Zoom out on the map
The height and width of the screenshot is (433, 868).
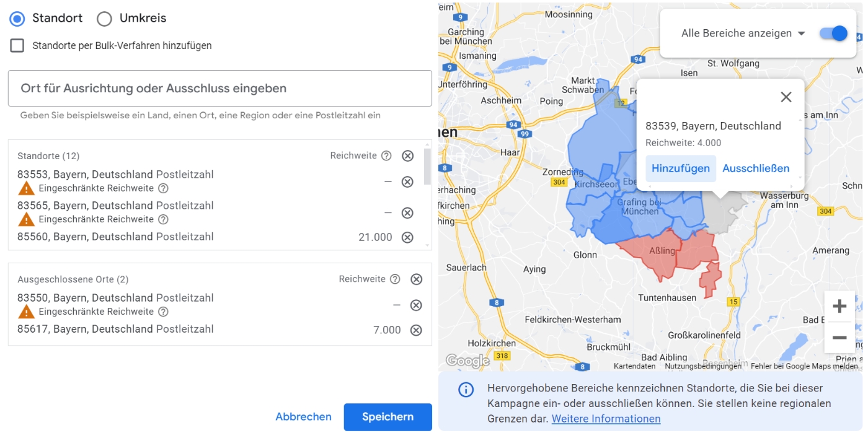click(839, 338)
